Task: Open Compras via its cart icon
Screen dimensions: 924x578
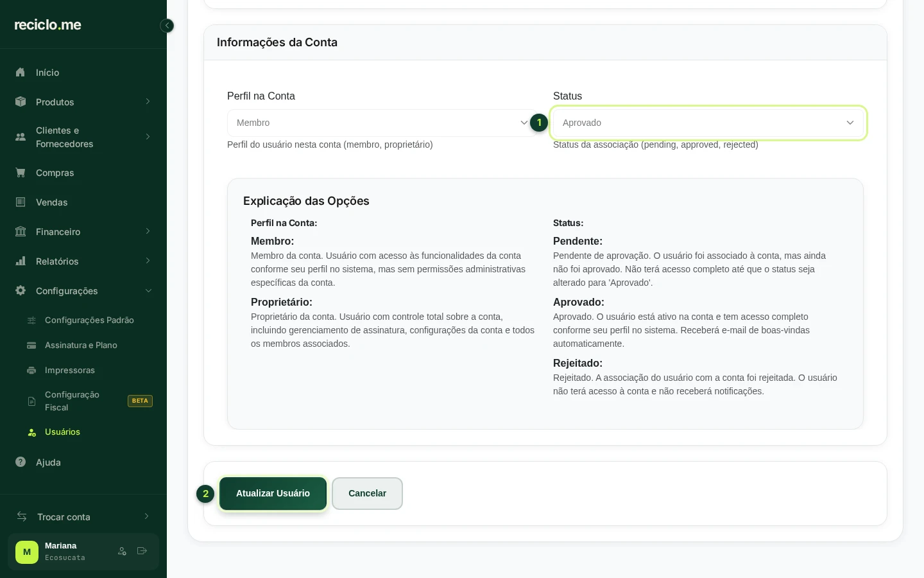Action: tap(21, 173)
